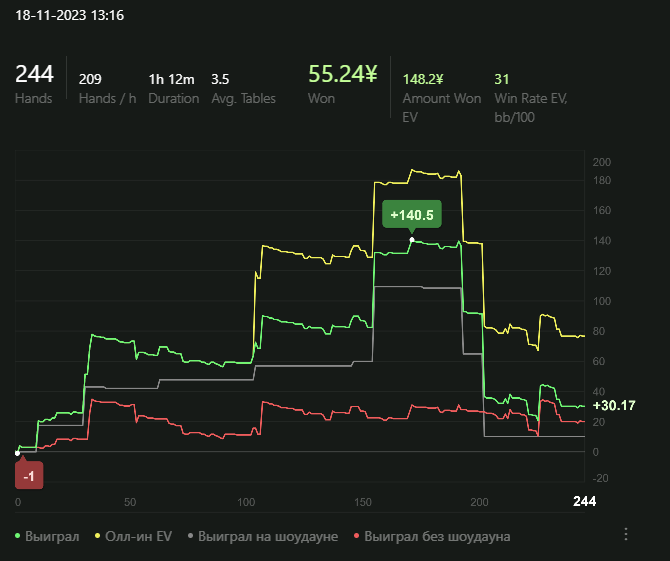Click the 140 label on the y-axis
This screenshot has width=670, height=561.
(x=602, y=241)
